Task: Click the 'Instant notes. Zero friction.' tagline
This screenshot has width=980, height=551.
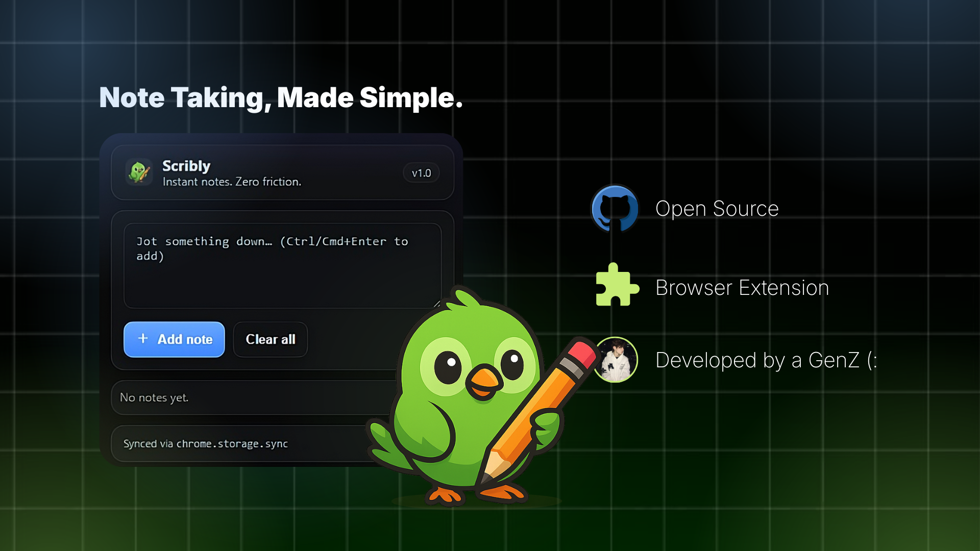Action: tap(232, 182)
